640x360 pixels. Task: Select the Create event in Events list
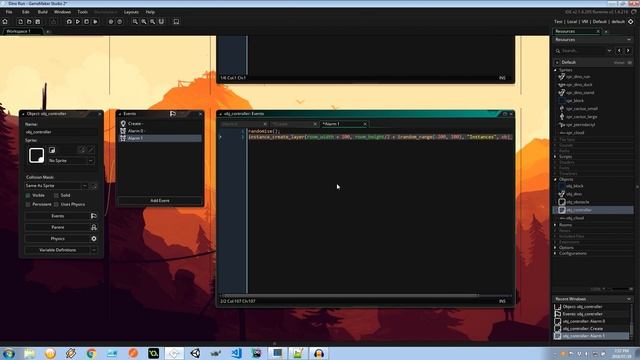click(160, 123)
